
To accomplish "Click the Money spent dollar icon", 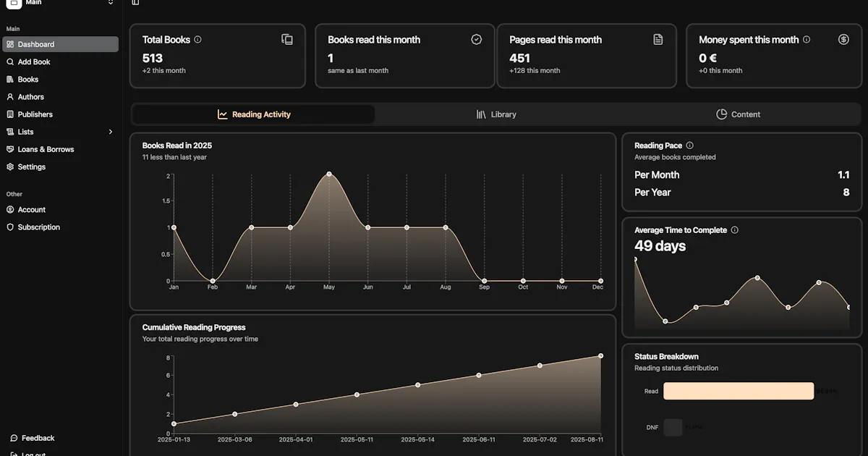I will coord(843,40).
